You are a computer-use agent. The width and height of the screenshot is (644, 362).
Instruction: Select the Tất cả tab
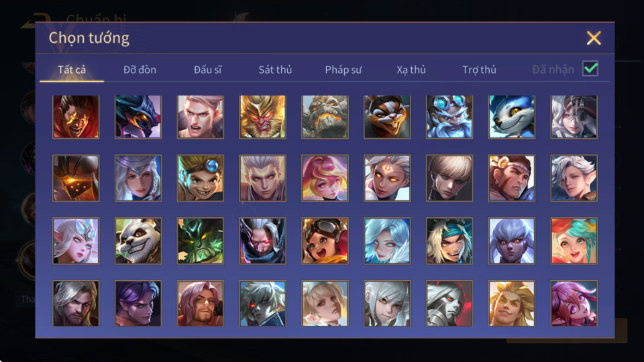(x=72, y=70)
